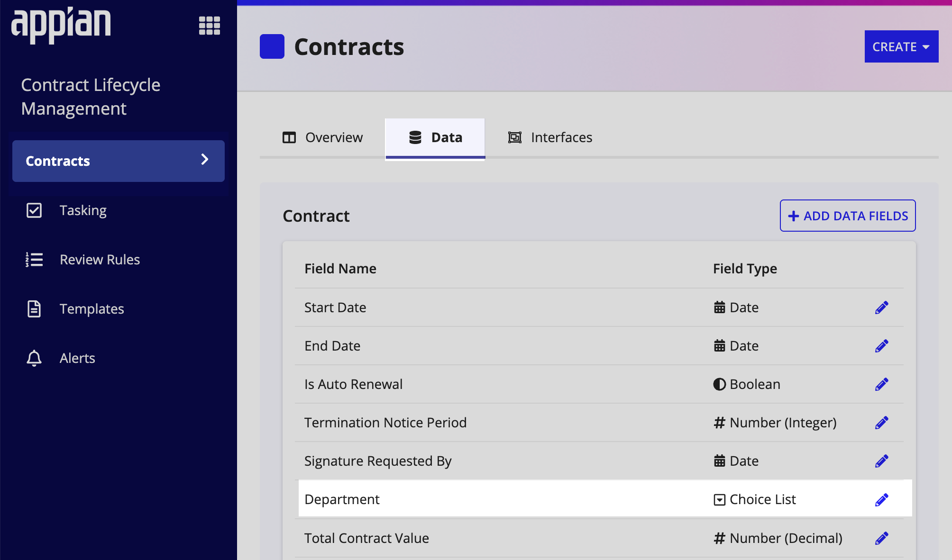
Task: Click the Choice List dropdown type icon
Action: tap(720, 500)
